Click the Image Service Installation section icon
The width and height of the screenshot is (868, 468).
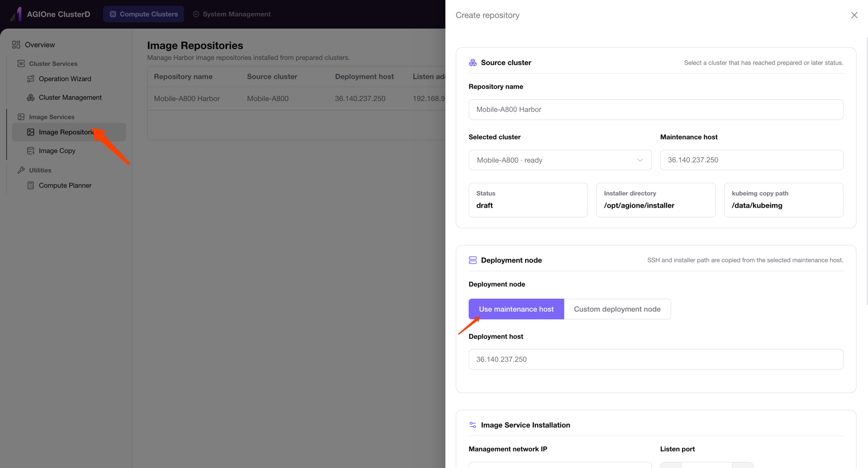[473, 425]
